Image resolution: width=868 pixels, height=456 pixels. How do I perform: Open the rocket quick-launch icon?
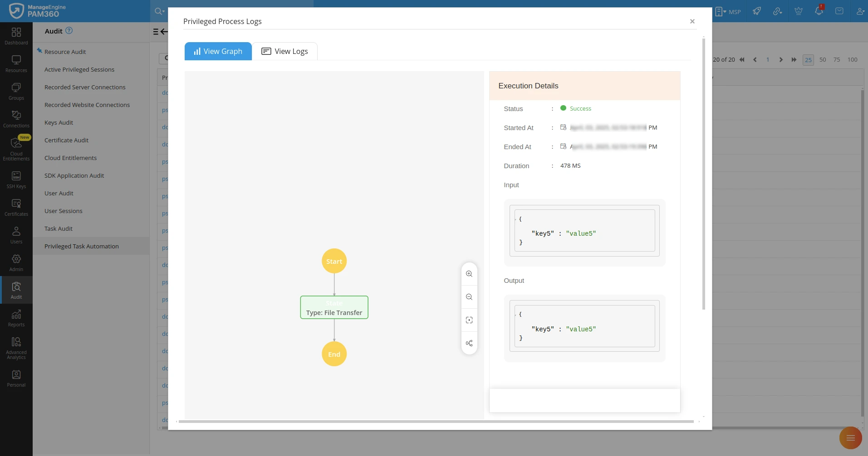point(757,11)
